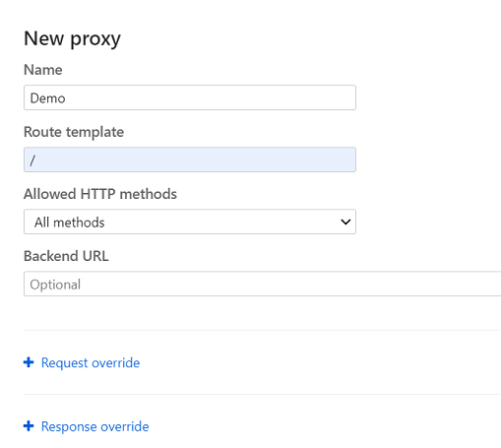501x448 pixels.
Task: Place cursor on the Demo text
Action: coord(47,98)
